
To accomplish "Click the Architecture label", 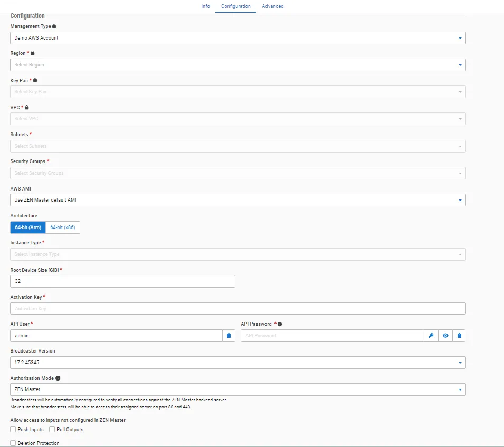I will pyautogui.click(x=24, y=216).
